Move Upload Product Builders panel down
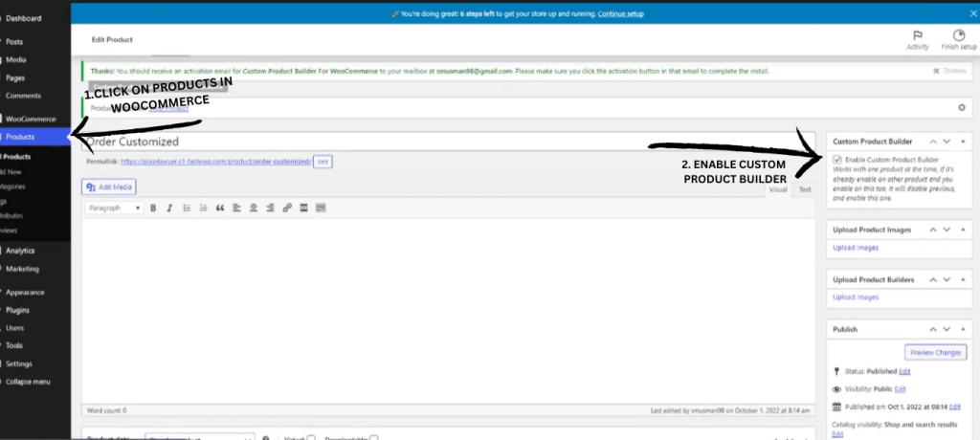The image size is (980, 440). pos(947,280)
